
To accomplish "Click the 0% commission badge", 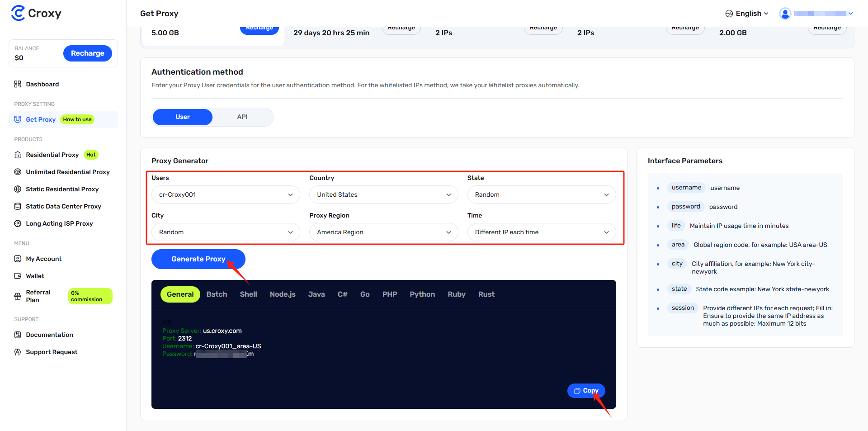I will (90, 296).
